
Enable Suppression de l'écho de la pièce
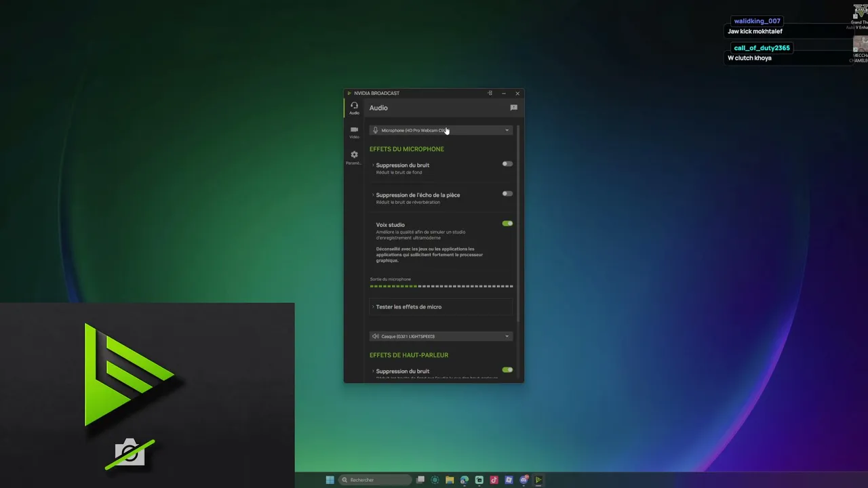507,194
